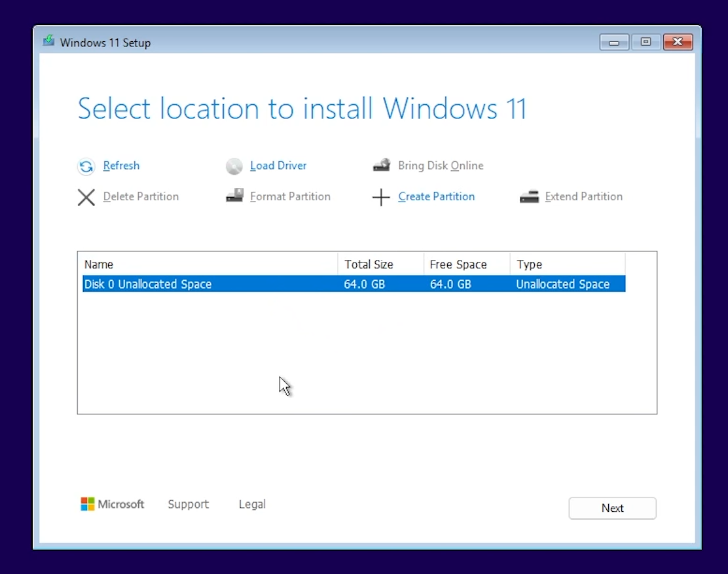The height and width of the screenshot is (574, 728).
Task: Click the Load Driver disc icon
Action: click(234, 167)
